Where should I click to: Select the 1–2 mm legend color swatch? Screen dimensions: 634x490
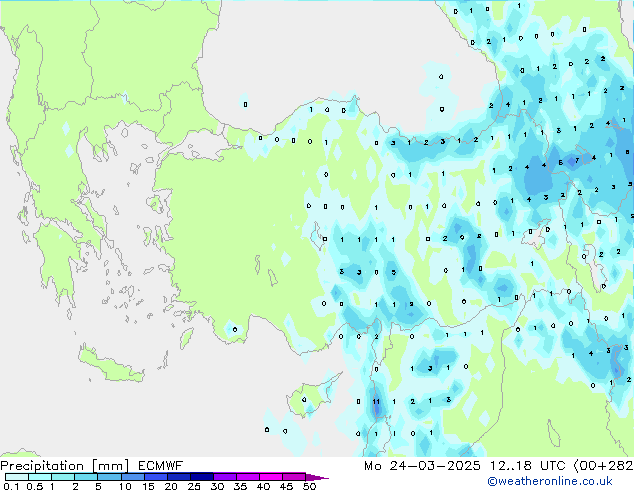pos(63,477)
